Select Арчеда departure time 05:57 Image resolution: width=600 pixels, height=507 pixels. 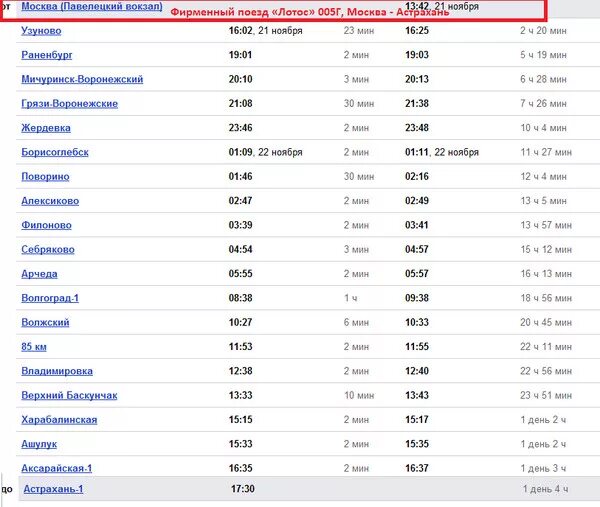coord(417,274)
